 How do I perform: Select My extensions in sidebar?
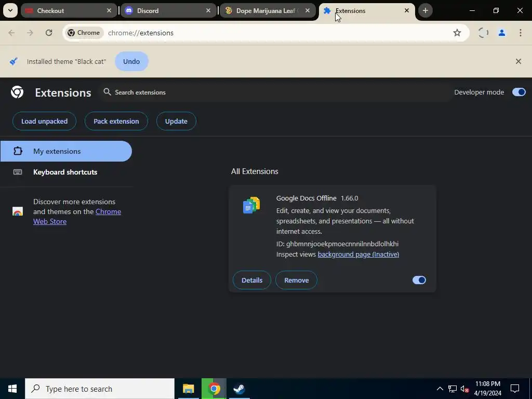point(66,151)
